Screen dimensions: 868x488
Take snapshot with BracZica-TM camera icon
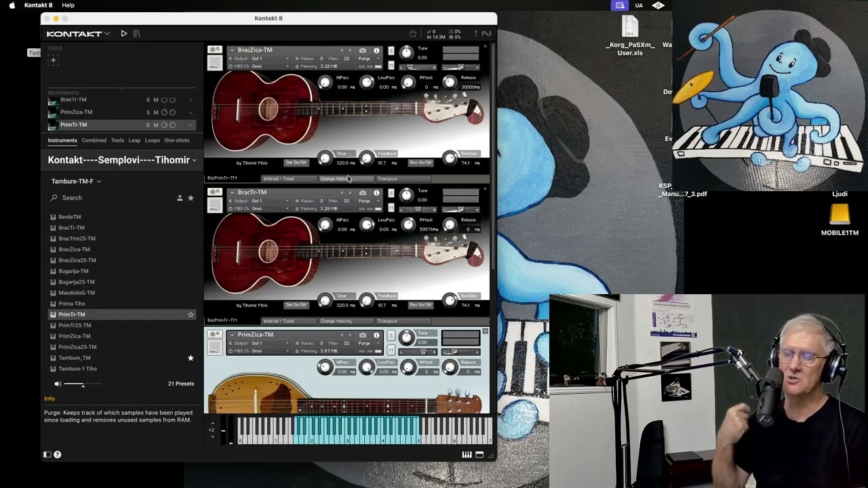(363, 50)
